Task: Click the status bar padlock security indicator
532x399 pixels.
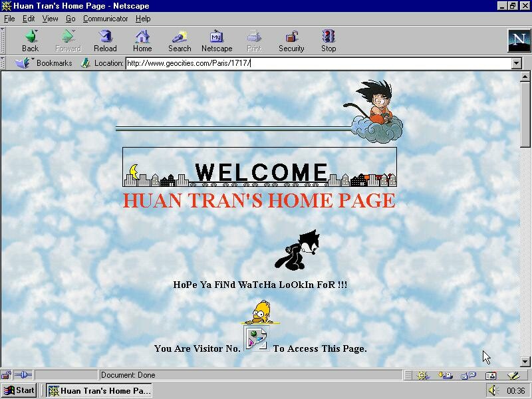Action: (6, 375)
